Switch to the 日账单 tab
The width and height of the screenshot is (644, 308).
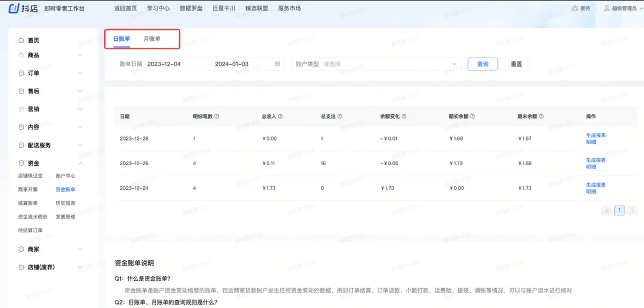pos(122,39)
